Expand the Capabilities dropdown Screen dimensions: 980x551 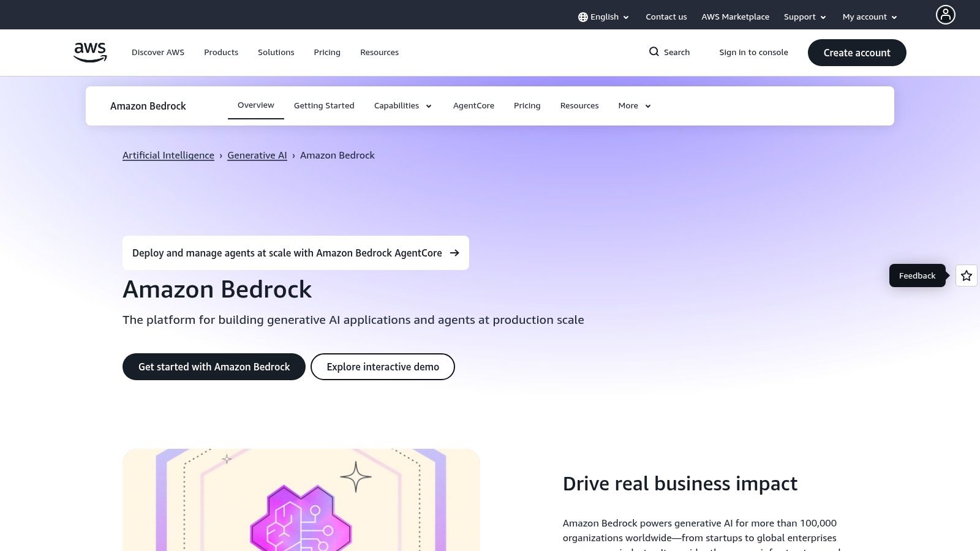402,105
